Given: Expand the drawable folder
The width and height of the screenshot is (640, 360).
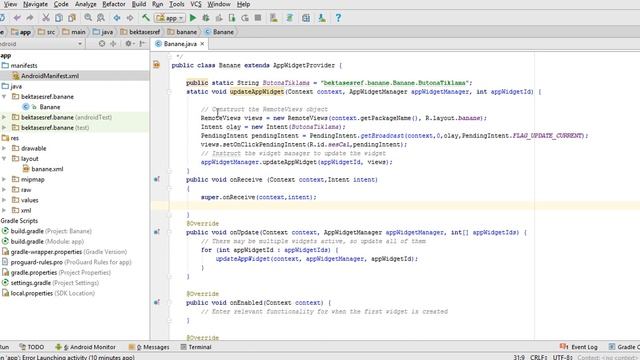Looking at the screenshot, I should point(4,149).
